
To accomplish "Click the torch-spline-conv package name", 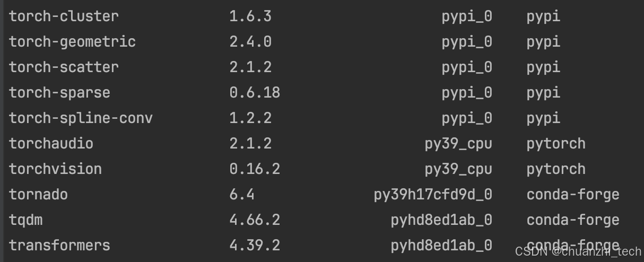I will (x=81, y=118).
